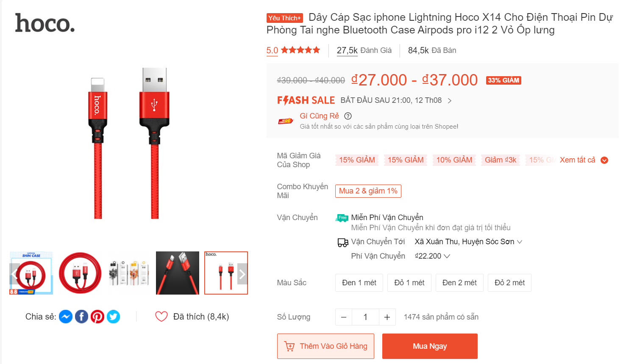This screenshot has height=364, width=637.
Task: Click the Gì Cũng Rẻ help question icon
Action: [x=348, y=116]
